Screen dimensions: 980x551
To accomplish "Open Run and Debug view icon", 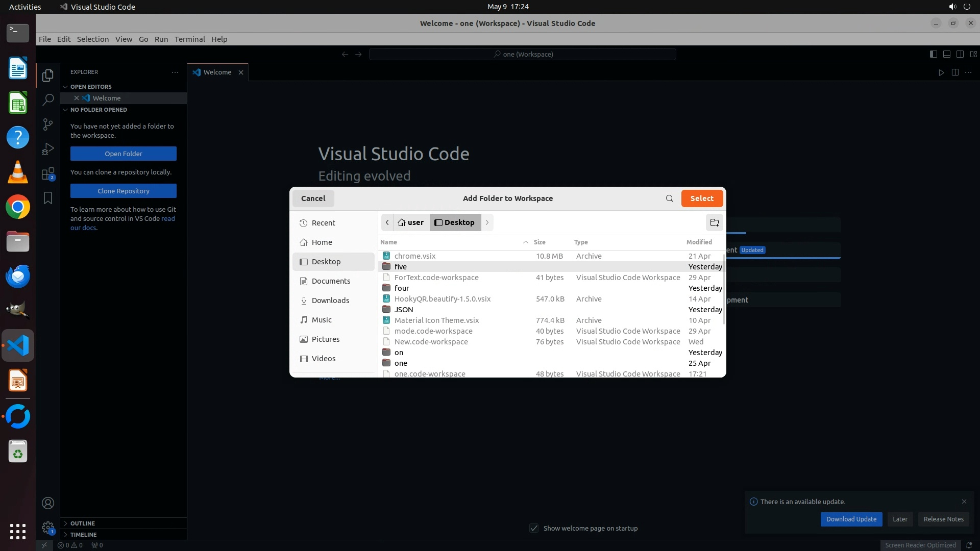I will click(x=48, y=149).
